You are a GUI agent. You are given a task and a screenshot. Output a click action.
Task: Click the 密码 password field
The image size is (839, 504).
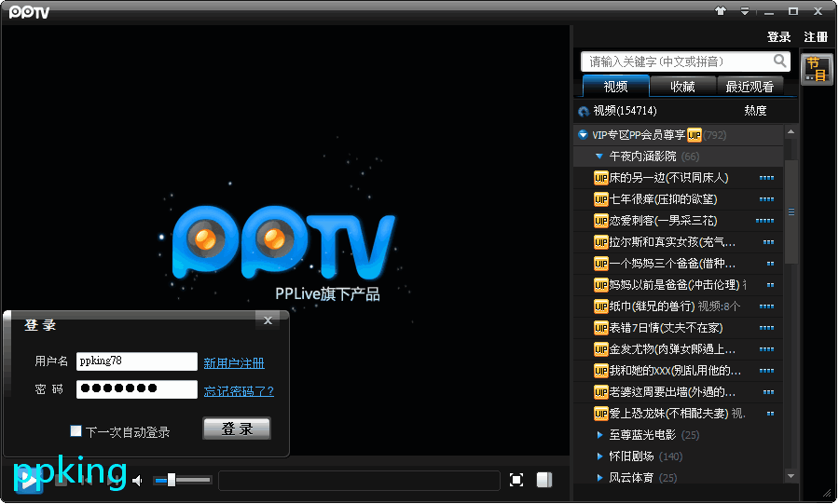[x=137, y=389]
